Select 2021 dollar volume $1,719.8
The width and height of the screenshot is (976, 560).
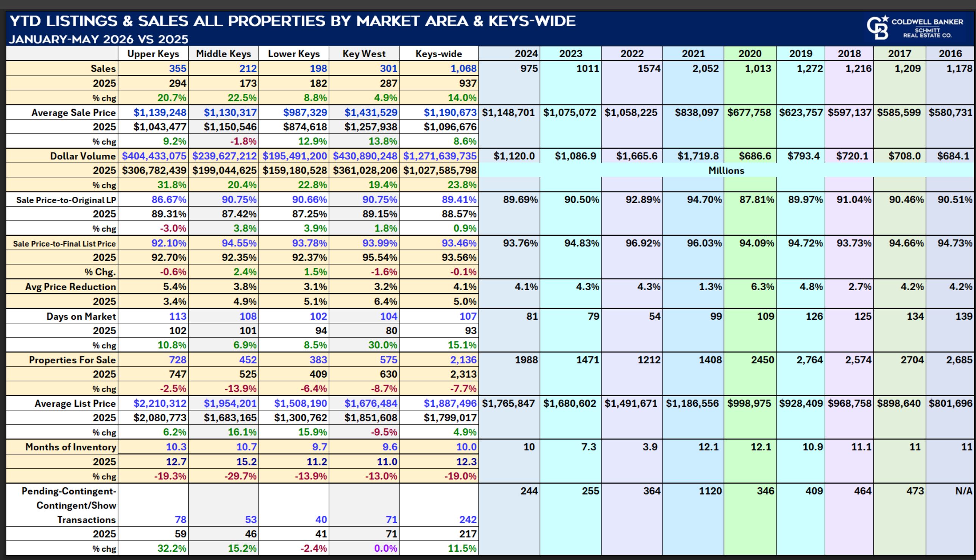coord(698,156)
